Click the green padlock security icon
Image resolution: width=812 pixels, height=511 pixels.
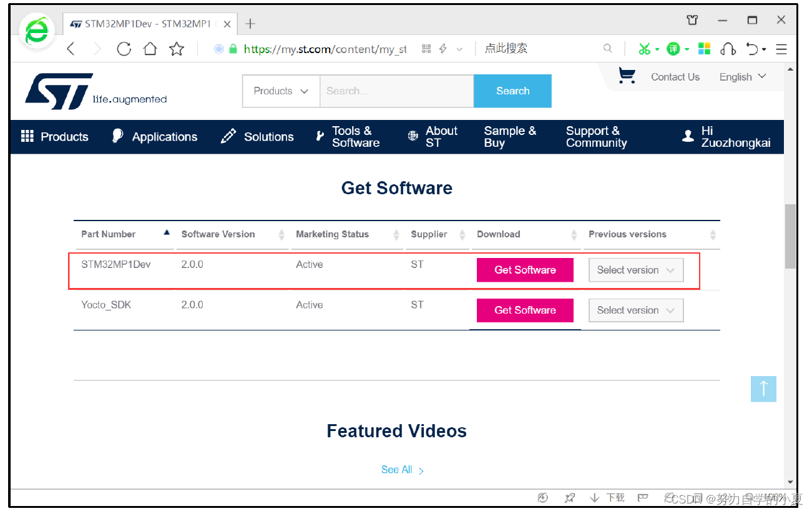(x=233, y=49)
